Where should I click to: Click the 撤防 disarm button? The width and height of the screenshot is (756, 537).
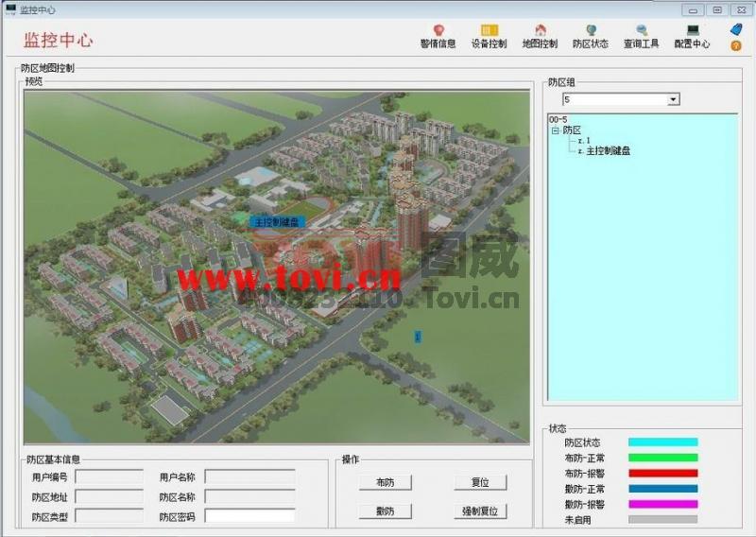click(x=385, y=511)
